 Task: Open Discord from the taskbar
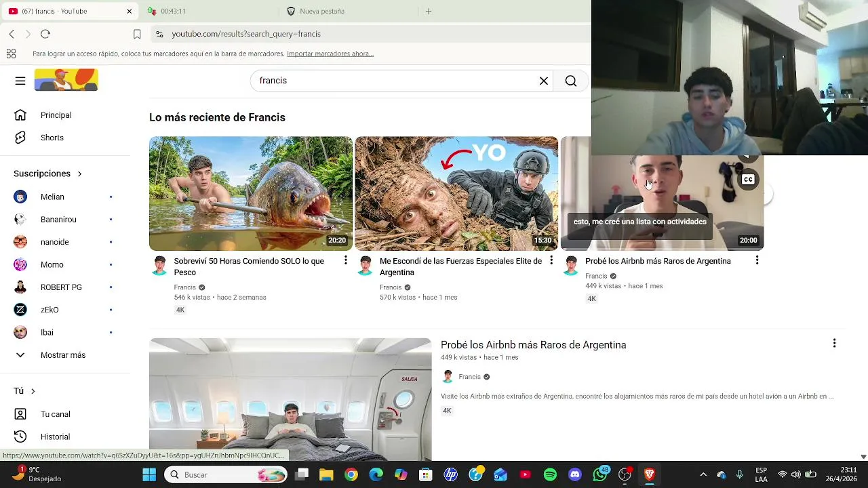(575, 474)
